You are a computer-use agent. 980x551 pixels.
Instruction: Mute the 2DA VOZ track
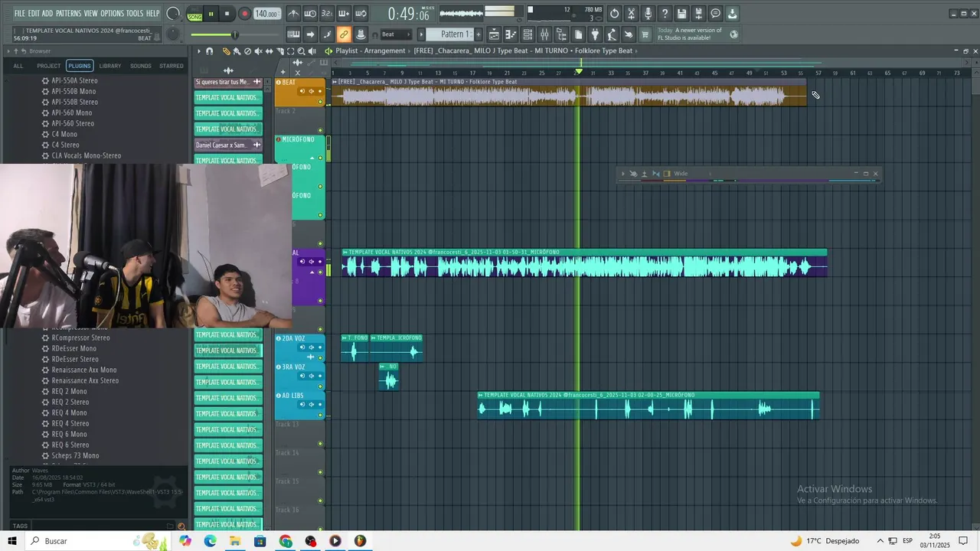[320, 357]
